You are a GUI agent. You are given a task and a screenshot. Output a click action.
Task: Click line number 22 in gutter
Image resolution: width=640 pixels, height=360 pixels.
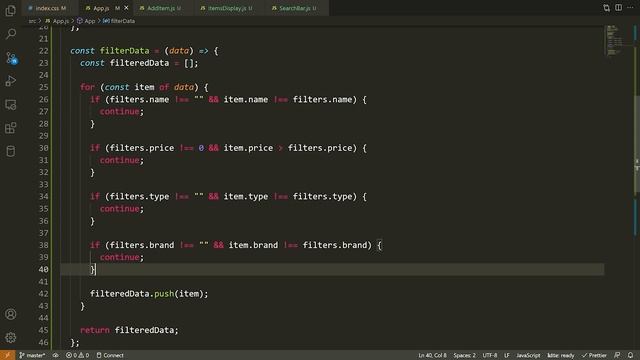click(x=43, y=51)
